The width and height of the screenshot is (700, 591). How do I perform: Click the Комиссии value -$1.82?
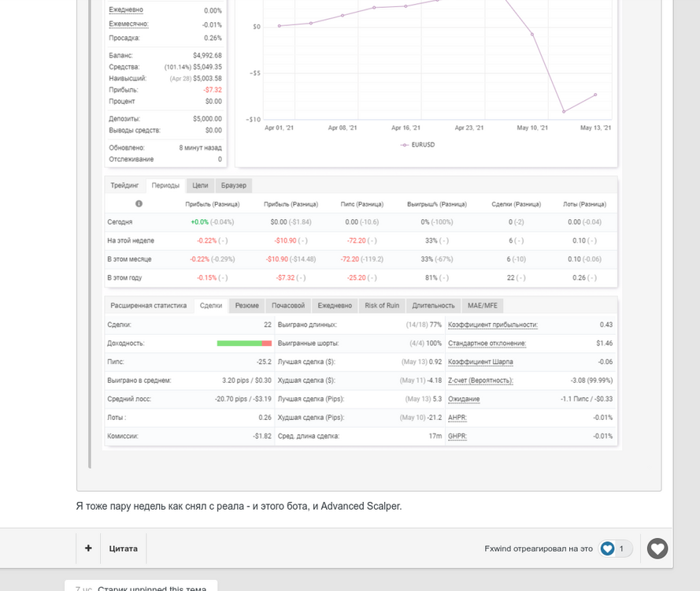(262, 436)
